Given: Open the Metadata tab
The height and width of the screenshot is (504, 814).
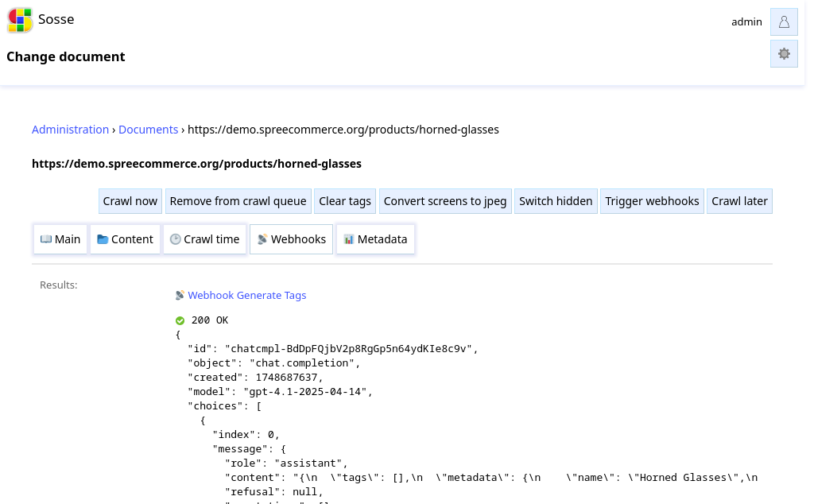Looking at the screenshot, I should click(x=375, y=239).
